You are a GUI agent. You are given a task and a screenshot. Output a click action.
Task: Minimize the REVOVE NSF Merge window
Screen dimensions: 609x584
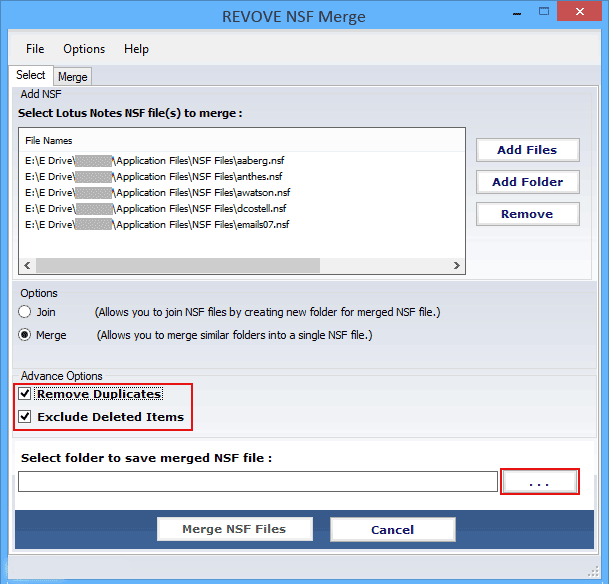[x=517, y=13]
